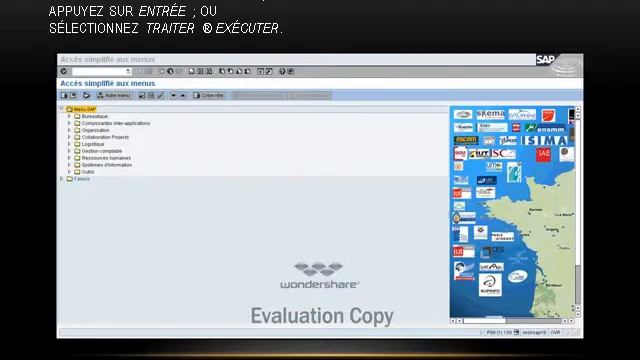
Task: Click the image pane scroll right end arrow
Action: 571,321
